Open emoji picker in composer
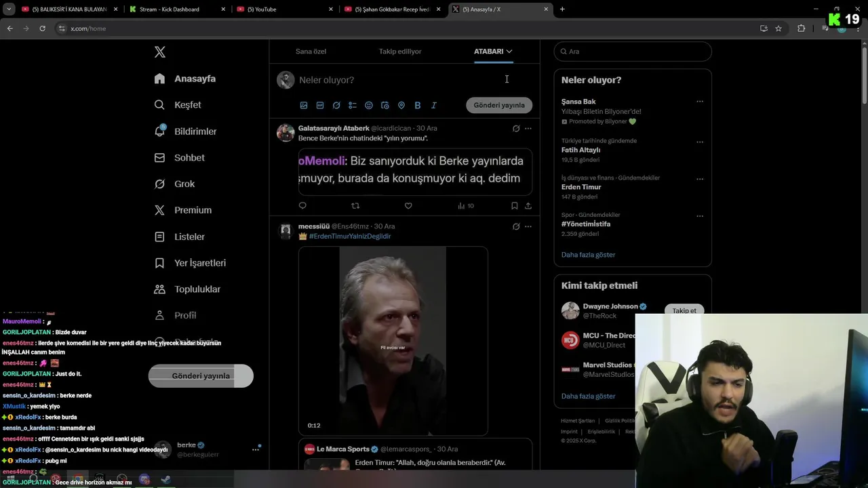The image size is (868, 488). pos(369,105)
